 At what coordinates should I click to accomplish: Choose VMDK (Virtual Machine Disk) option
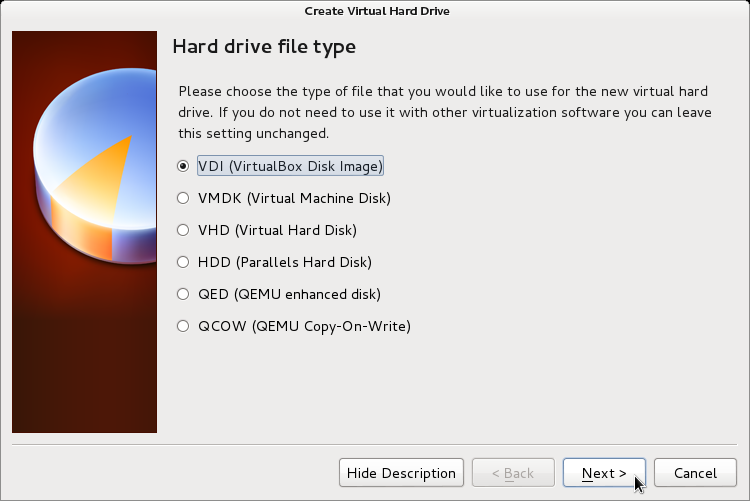click(x=183, y=198)
